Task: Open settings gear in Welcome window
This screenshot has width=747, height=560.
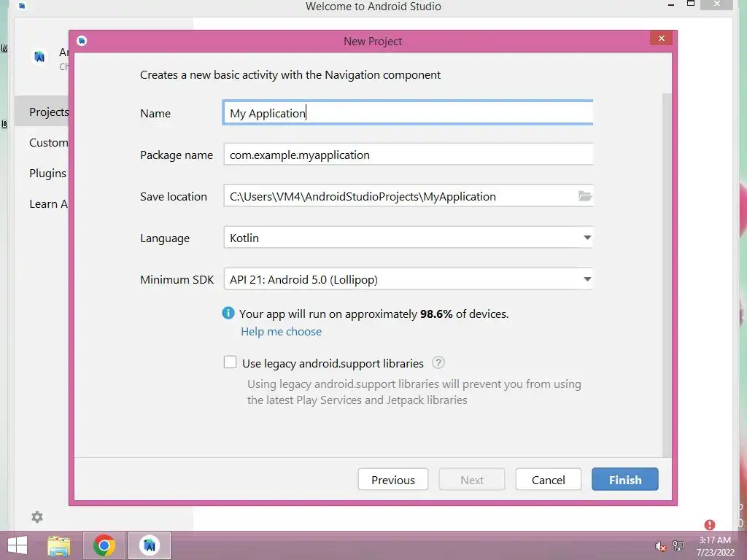Action: [37, 517]
